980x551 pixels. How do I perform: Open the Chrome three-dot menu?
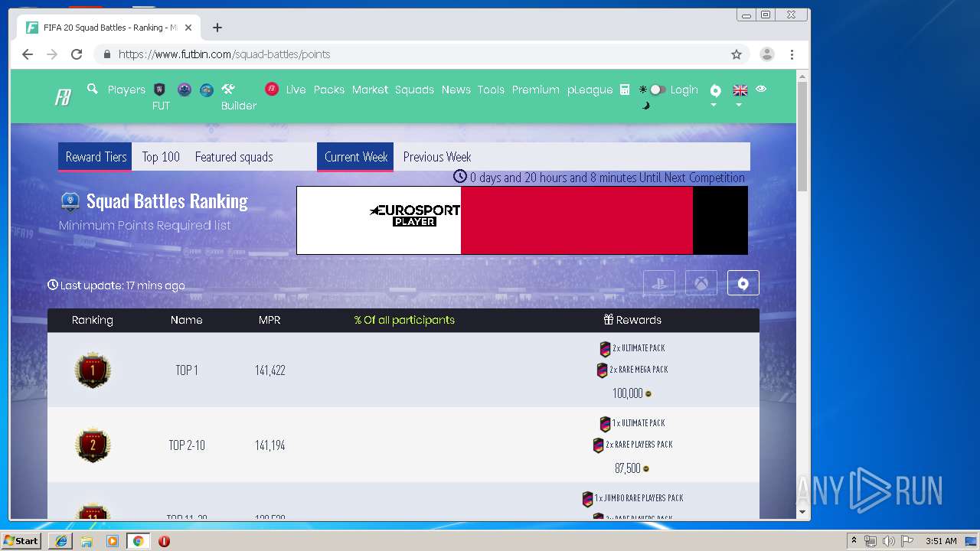click(792, 54)
